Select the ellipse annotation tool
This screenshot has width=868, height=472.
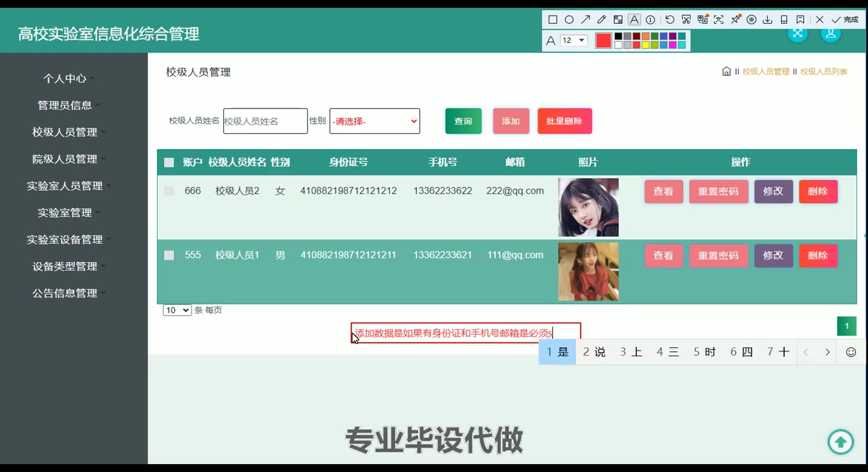(x=569, y=20)
